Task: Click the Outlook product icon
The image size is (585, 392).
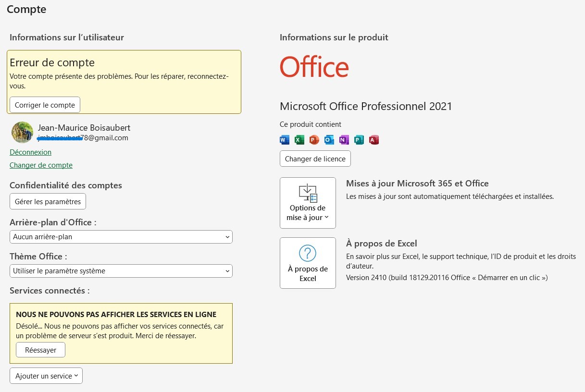Action: point(329,140)
